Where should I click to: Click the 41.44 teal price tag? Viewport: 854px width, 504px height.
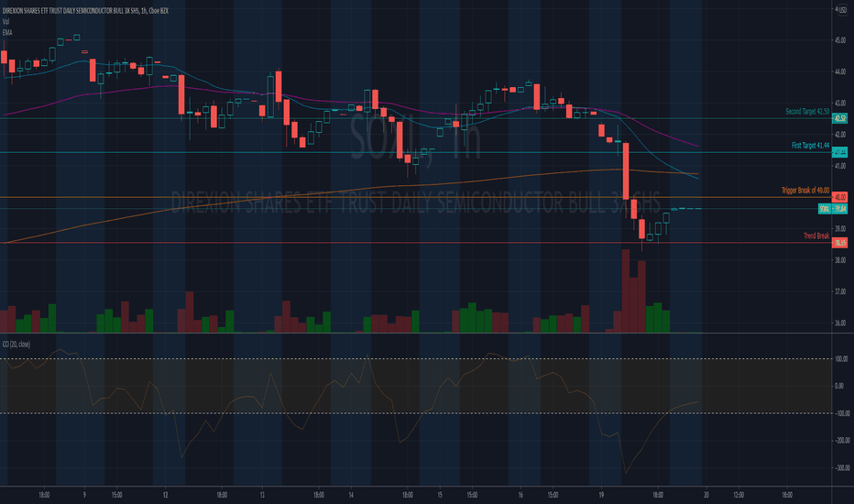point(840,152)
